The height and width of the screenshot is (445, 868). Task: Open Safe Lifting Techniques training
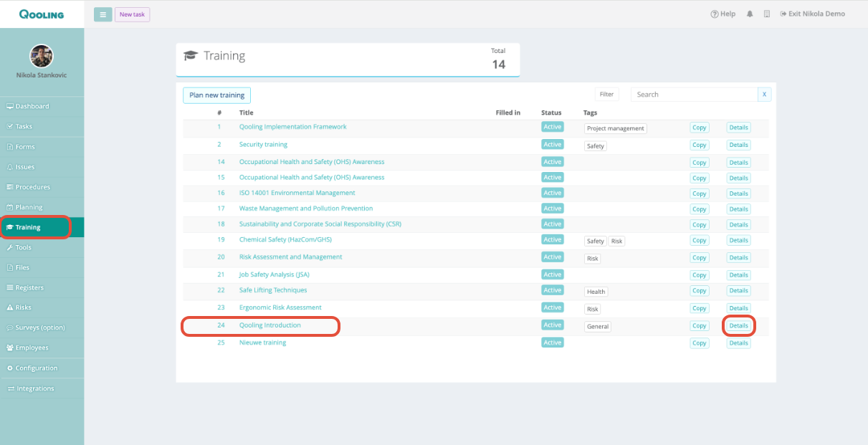tap(273, 290)
